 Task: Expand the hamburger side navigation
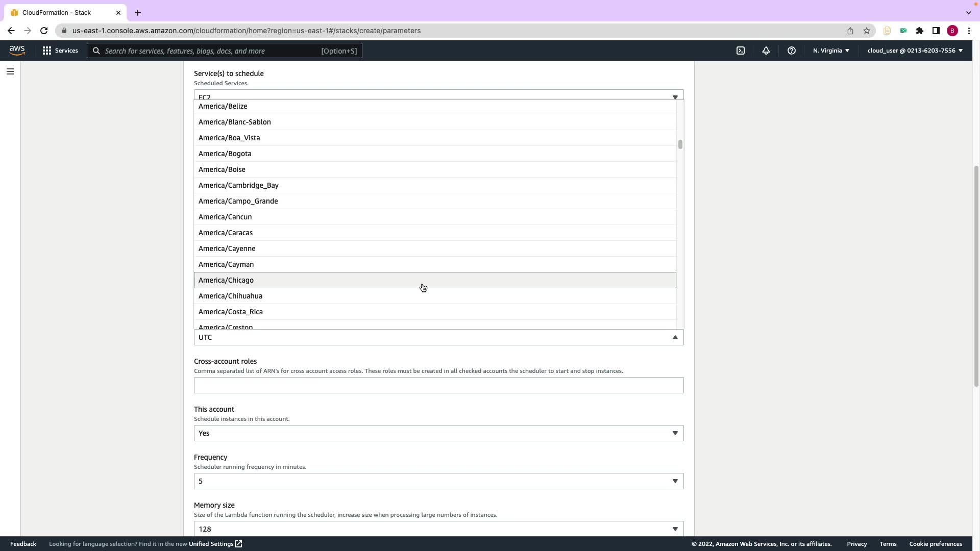point(10,71)
